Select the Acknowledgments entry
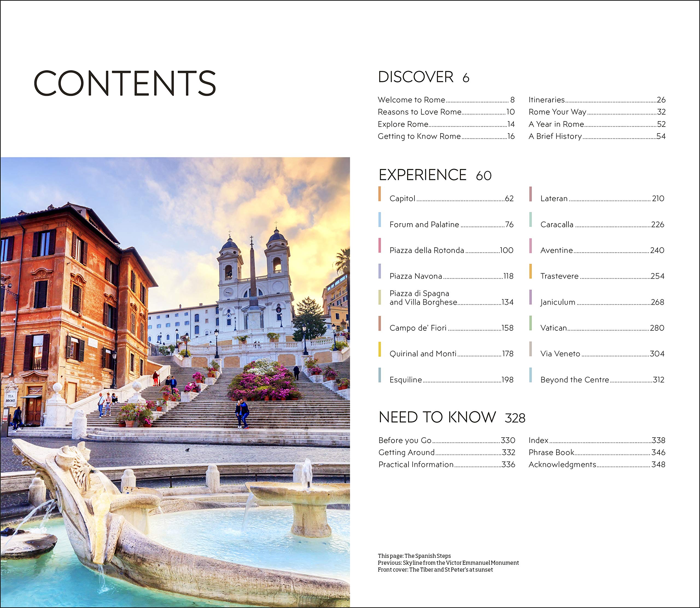This screenshot has width=700, height=608. (x=562, y=464)
